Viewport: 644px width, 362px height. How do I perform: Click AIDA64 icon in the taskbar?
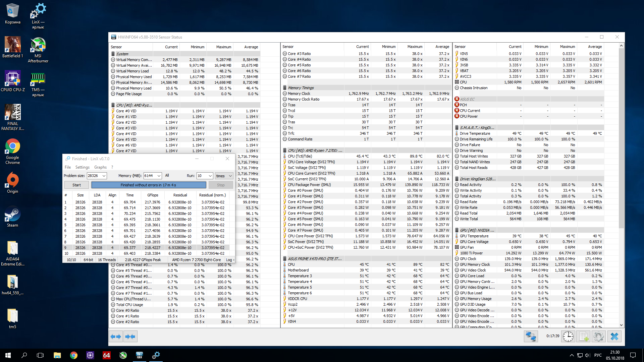click(106, 355)
